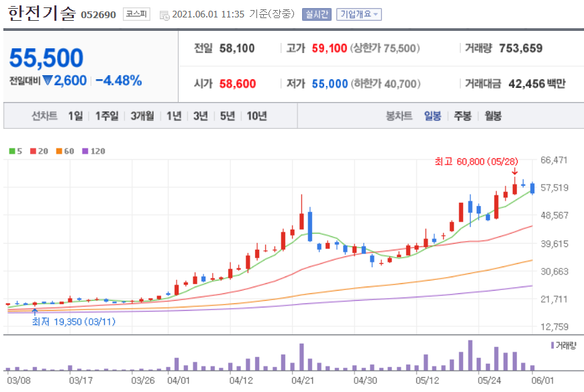Image resolution: width=584 pixels, height=392 pixels.
Task: Click the low price 55,000
Action: pos(330,84)
